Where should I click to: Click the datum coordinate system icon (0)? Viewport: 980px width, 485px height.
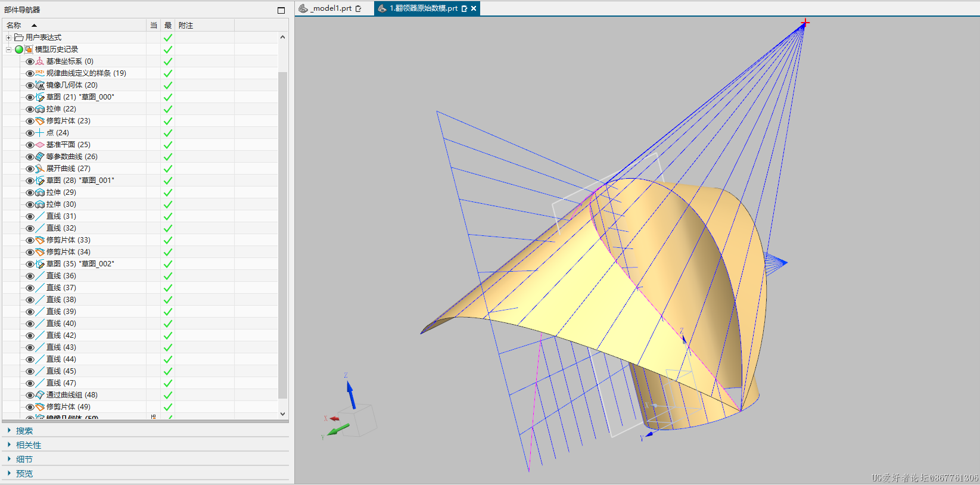click(x=40, y=61)
